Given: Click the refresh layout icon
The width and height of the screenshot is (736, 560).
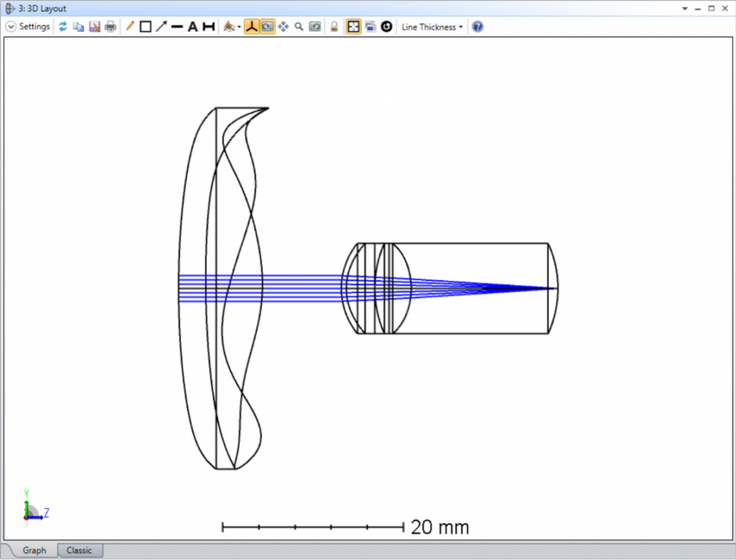Looking at the screenshot, I should pos(63,27).
